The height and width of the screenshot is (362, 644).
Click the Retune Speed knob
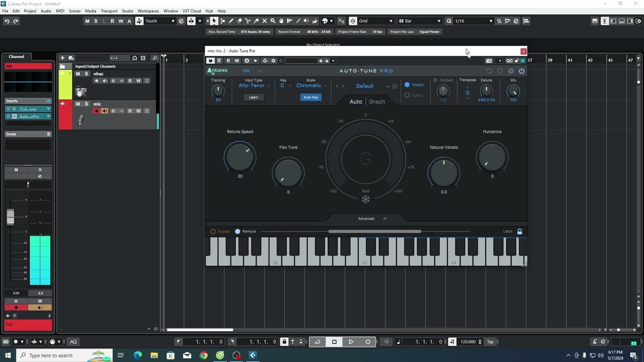pyautogui.click(x=240, y=156)
